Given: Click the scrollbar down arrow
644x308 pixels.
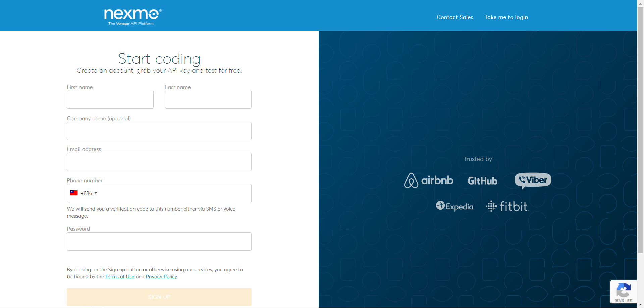Looking at the screenshot, I should click(641, 305).
